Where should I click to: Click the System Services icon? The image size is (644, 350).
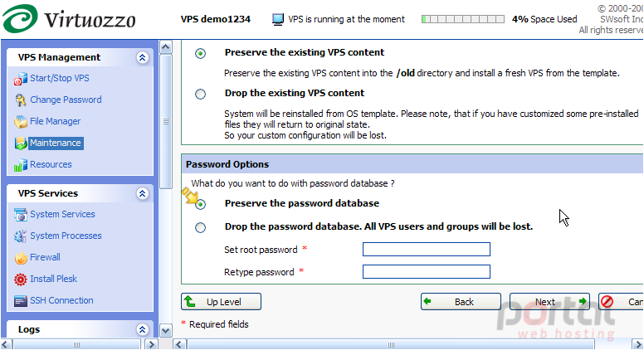point(20,215)
